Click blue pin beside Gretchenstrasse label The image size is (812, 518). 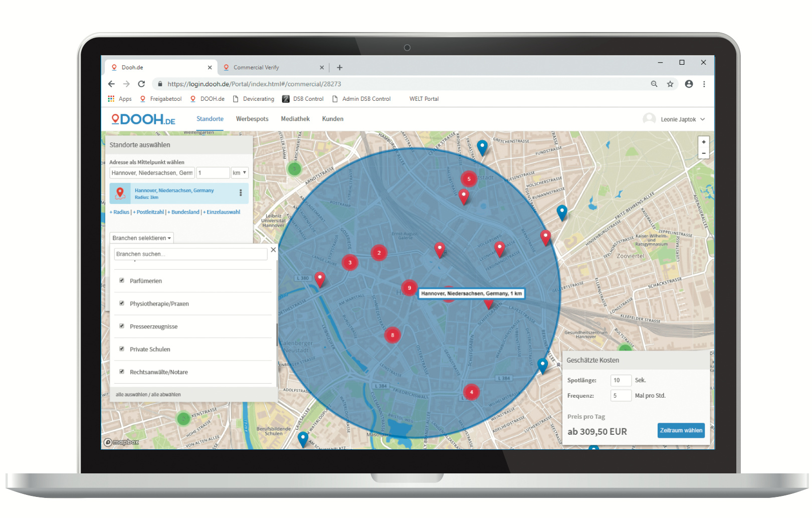482,147
